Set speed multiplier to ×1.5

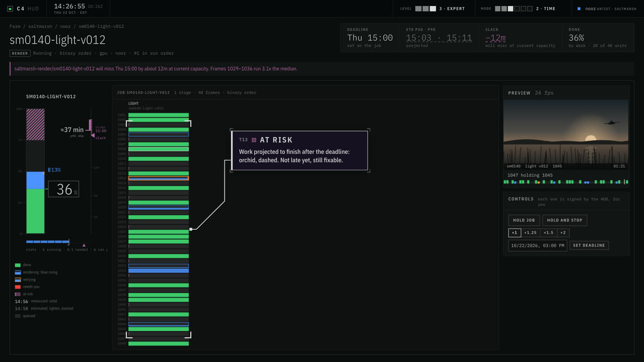(x=548, y=233)
